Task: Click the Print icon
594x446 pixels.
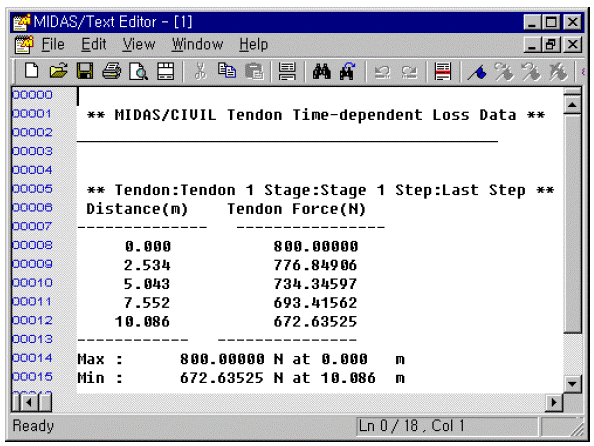Action: tap(112, 71)
